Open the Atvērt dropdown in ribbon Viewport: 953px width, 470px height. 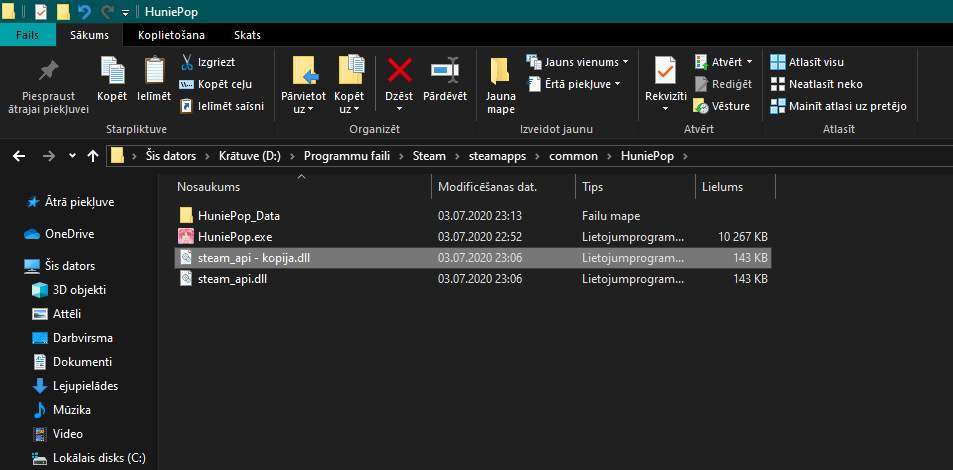(x=723, y=62)
